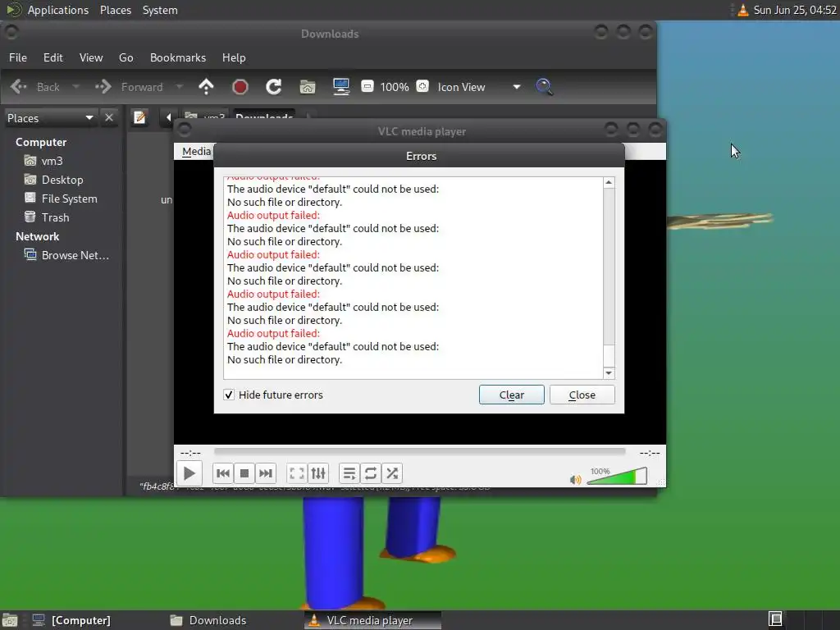Toggle VLC loop mode icon
The width and height of the screenshot is (840, 630).
pos(370,473)
